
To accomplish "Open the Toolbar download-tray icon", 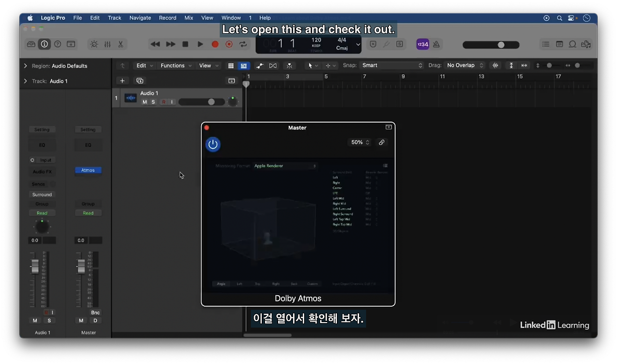I will pos(71,44).
